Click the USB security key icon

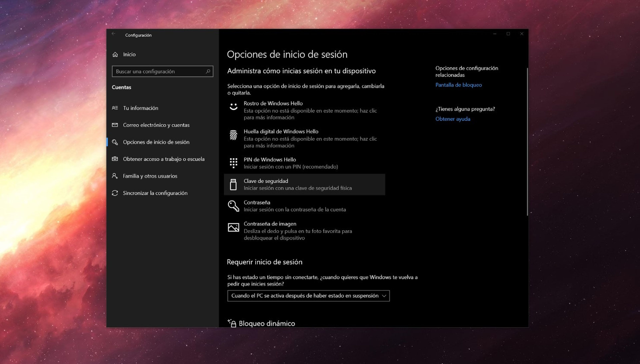233,185
